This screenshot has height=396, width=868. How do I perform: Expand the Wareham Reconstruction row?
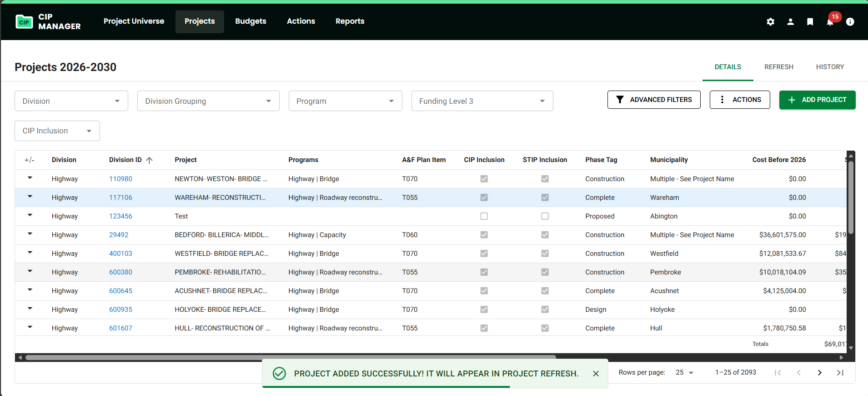click(x=30, y=197)
